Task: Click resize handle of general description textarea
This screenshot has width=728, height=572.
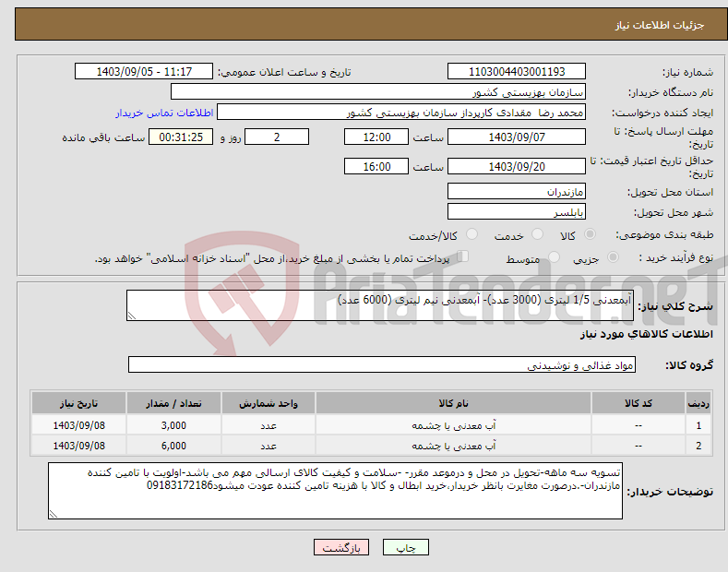Action: [x=132, y=316]
